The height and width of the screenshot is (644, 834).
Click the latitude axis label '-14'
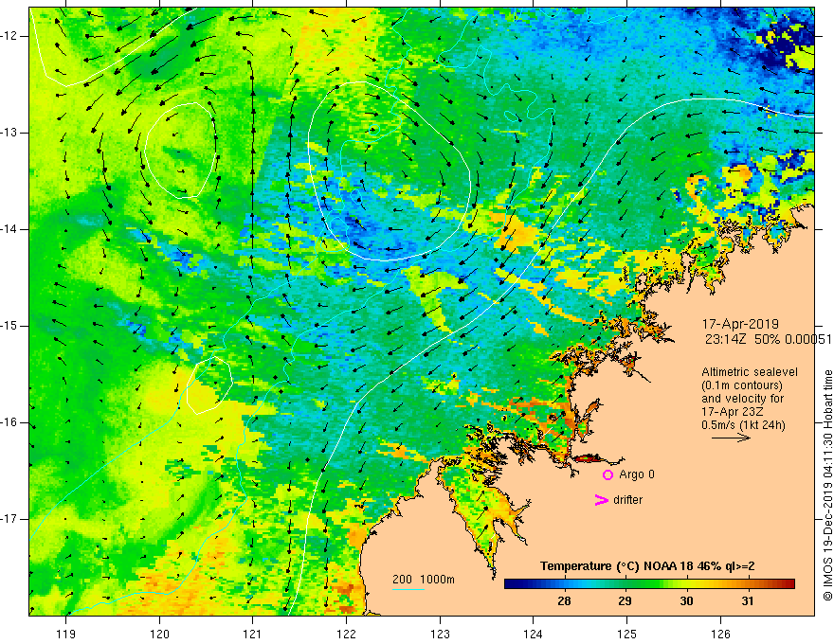[x=10, y=229]
